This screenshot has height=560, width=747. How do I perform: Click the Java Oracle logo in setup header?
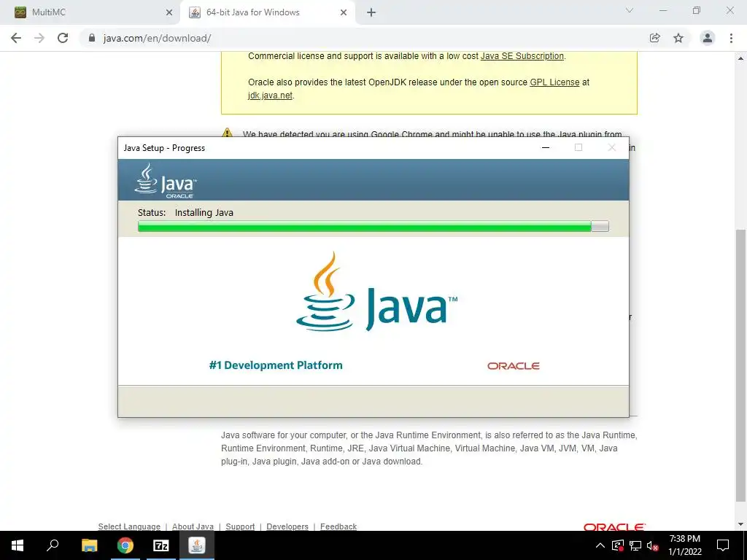coord(166,181)
